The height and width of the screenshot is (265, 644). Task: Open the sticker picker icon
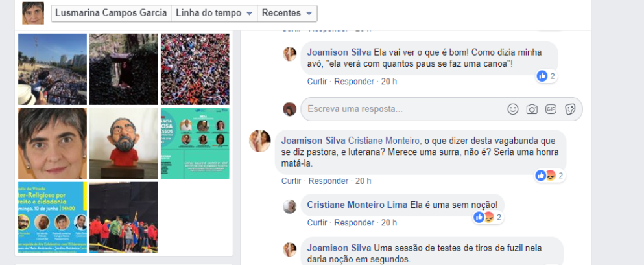(x=569, y=109)
